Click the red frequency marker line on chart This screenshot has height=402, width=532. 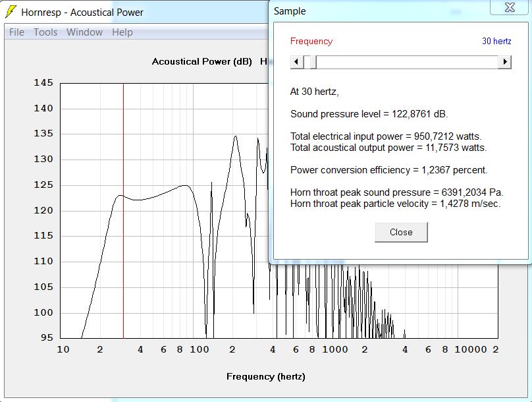click(x=124, y=210)
